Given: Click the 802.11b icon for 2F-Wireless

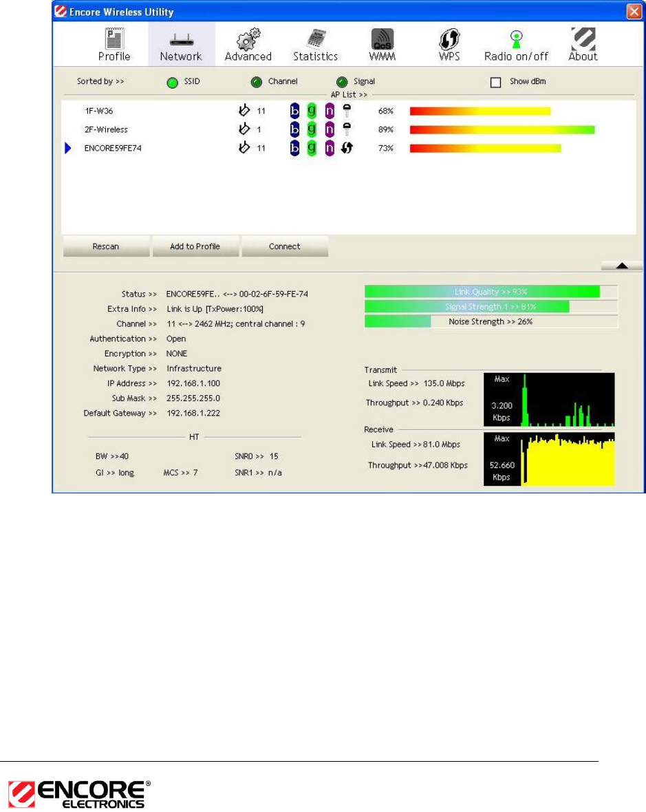Looking at the screenshot, I should (x=294, y=129).
